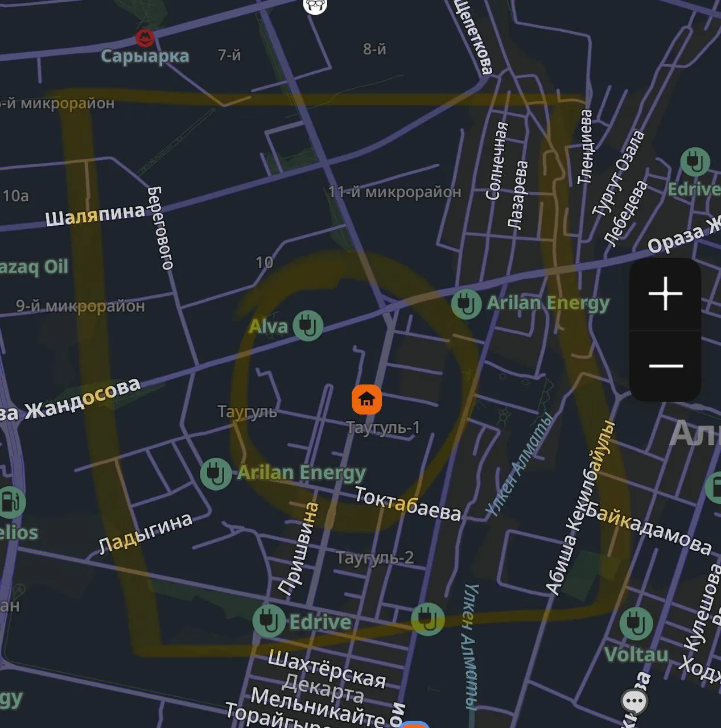This screenshot has width=721, height=728.
Task: Select Arilan Energy charger icon near Токтабаева
Action: click(x=216, y=474)
